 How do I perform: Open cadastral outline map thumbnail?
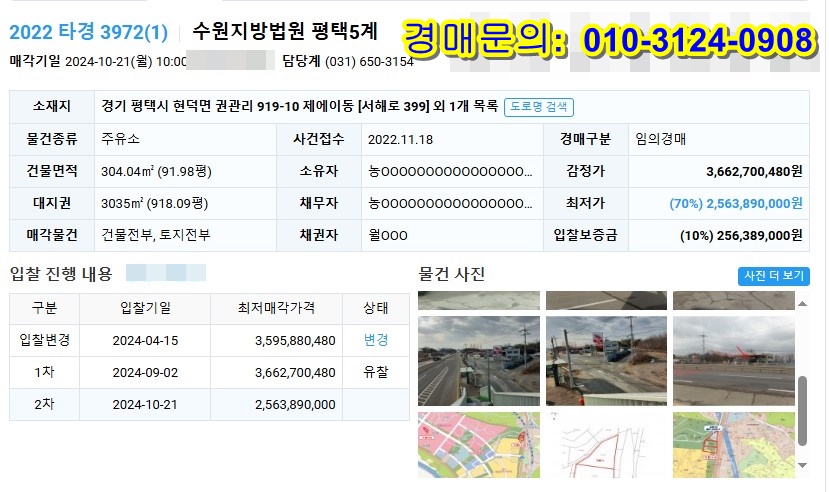606,445
